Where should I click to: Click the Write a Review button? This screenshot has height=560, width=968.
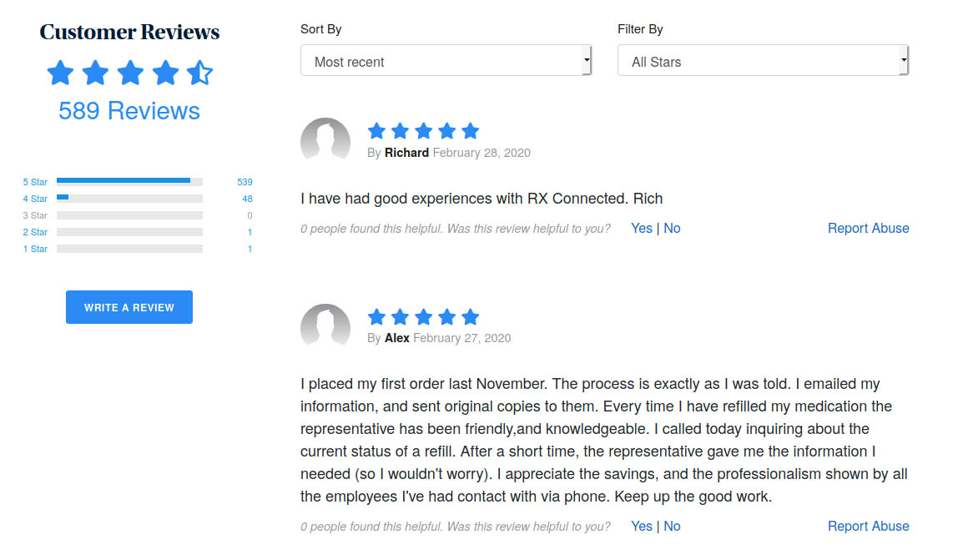point(129,307)
